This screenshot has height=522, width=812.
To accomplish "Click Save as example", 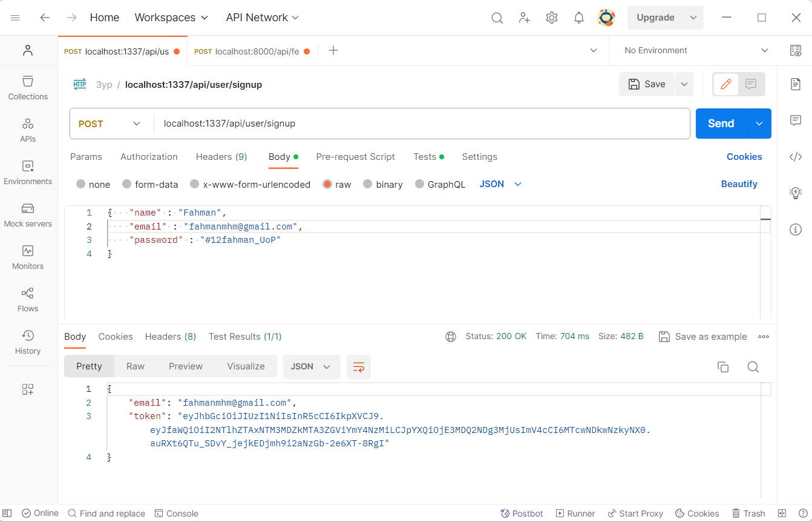I will click(x=703, y=337).
